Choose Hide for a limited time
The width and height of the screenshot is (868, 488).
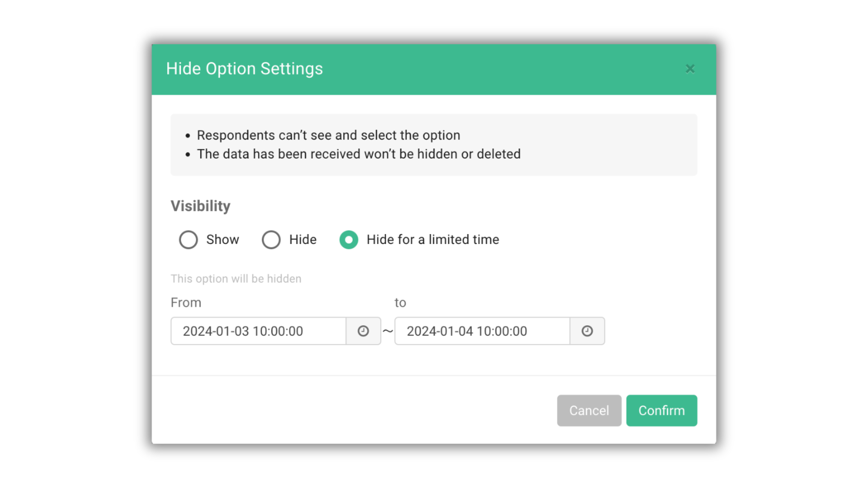pyautogui.click(x=349, y=240)
